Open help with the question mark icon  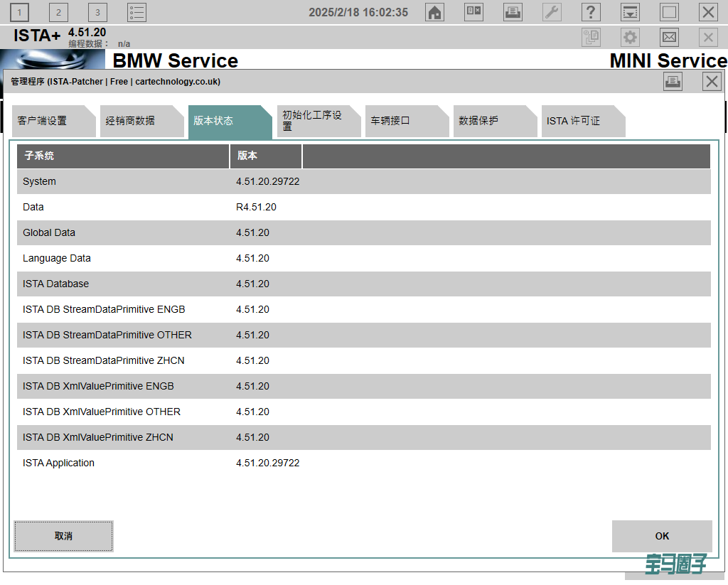(x=591, y=12)
